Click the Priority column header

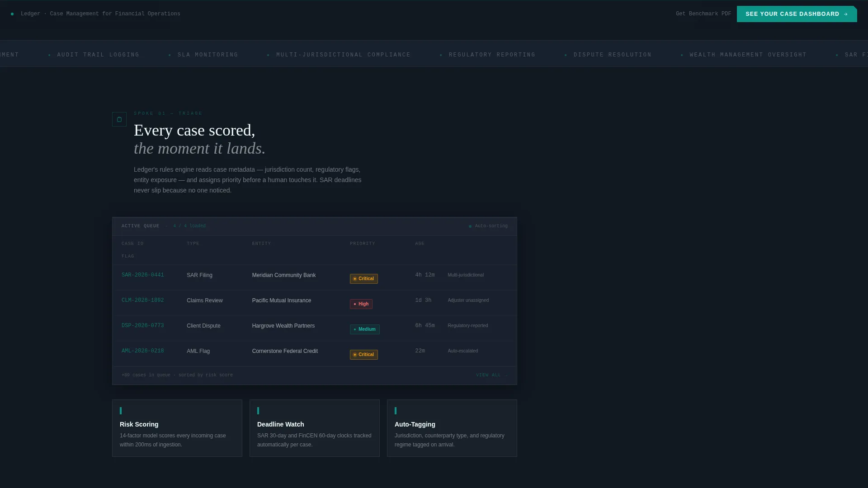(x=363, y=244)
